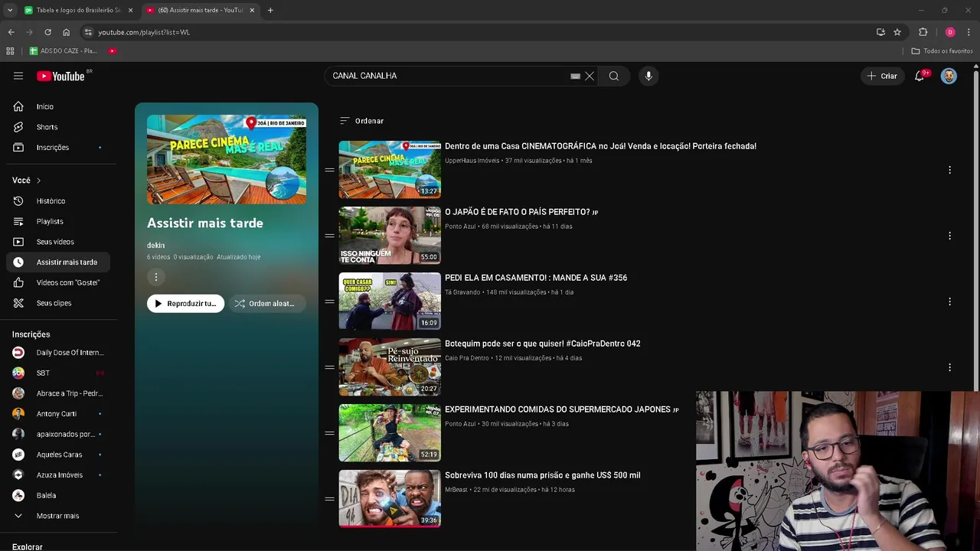Click the Criar button
This screenshot has width=980, height=551.
882,76
